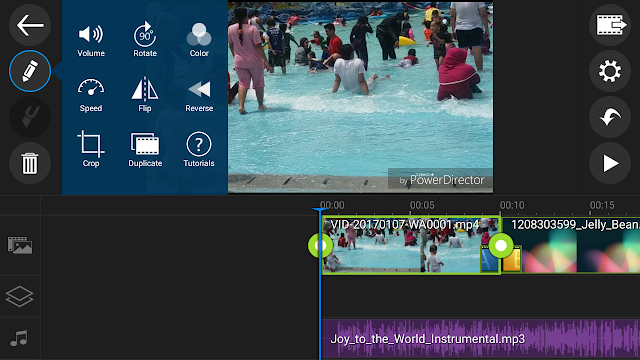The image size is (640, 360).
Task: Go back with the arrow button
Action: click(x=30, y=25)
